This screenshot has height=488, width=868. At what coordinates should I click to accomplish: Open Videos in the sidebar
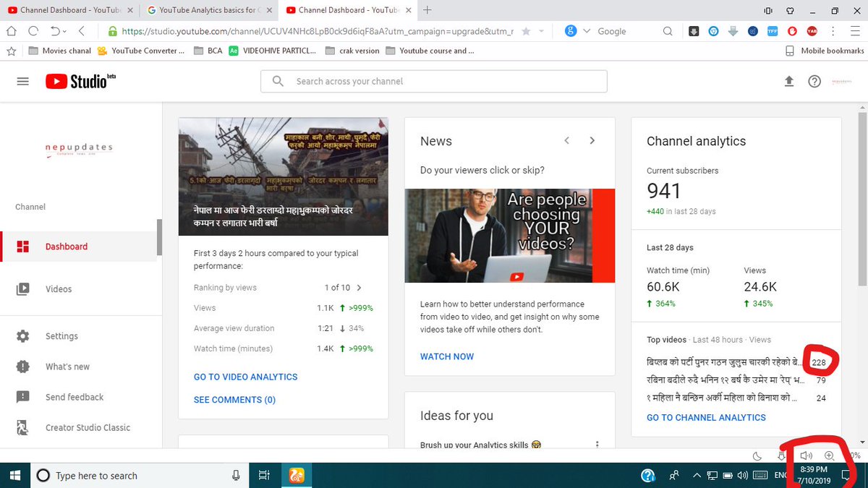80,289
